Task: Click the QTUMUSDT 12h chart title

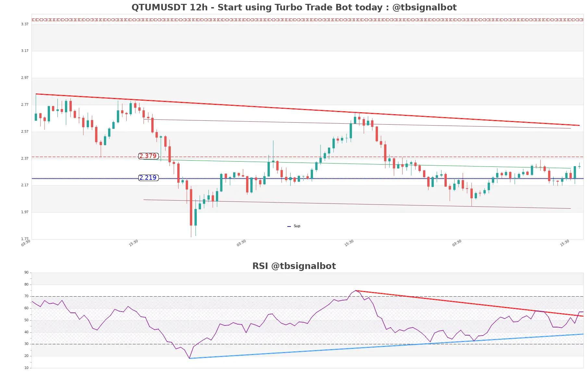Action: [x=294, y=7]
